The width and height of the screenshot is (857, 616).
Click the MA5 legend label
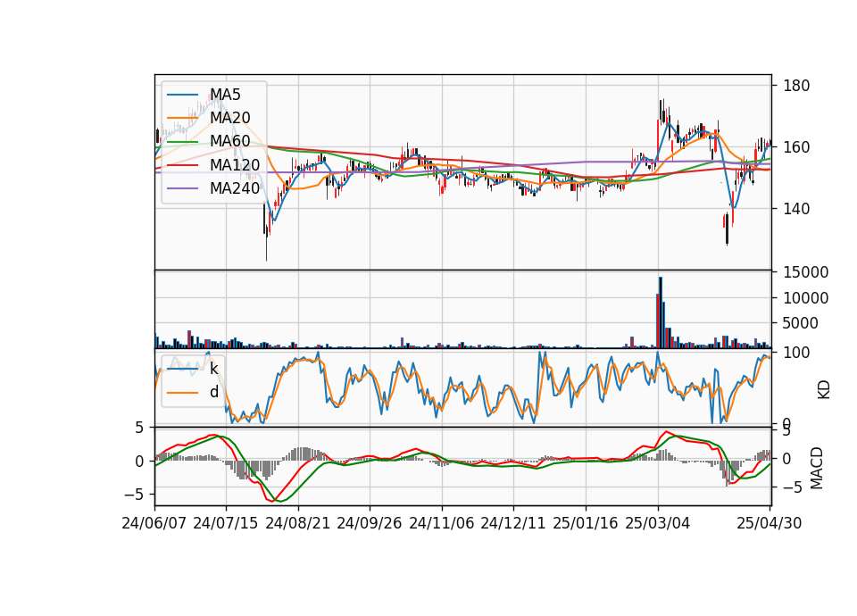click(225, 95)
